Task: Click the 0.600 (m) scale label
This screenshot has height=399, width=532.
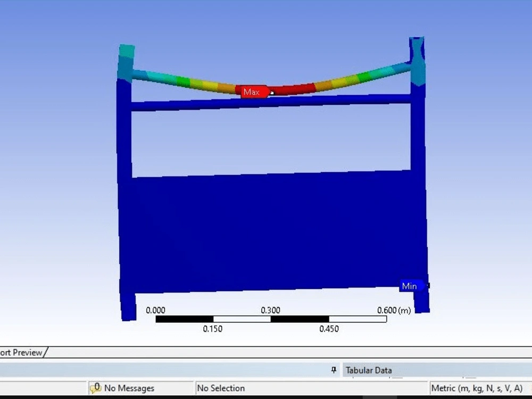Action: point(394,310)
